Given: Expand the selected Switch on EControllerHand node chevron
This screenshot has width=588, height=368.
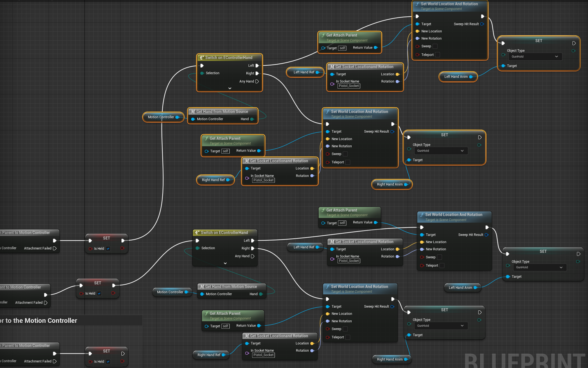Looking at the screenshot, I should coord(230,88).
